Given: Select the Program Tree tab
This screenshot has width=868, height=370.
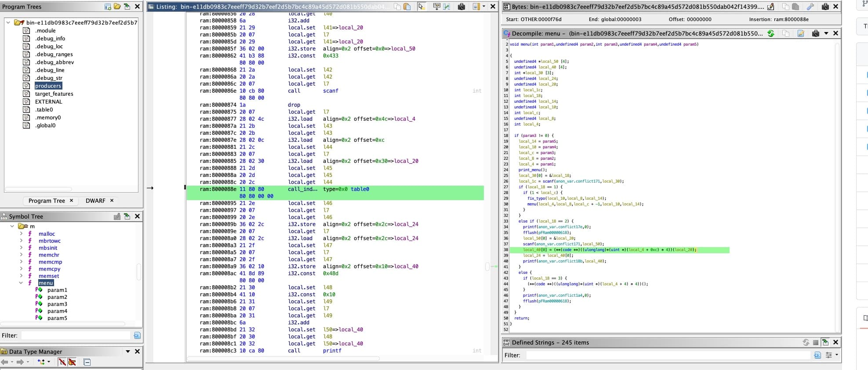Looking at the screenshot, I should pyautogui.click(x=47, y=201).
